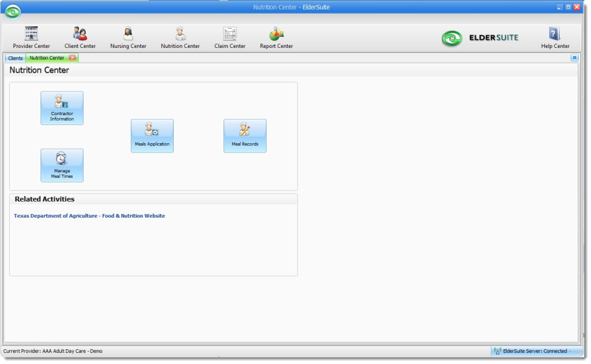Screen dimensions: 591x364
Task: Open the Help Center
Action: click(554, 36)
